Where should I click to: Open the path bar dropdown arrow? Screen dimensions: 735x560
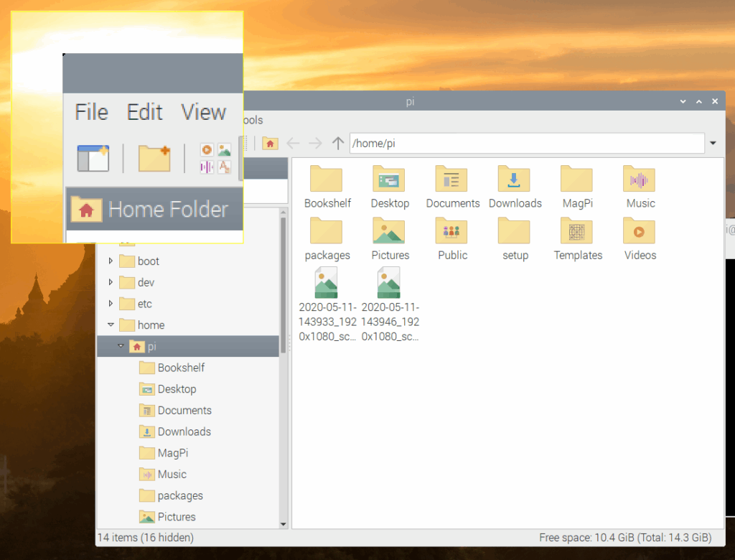(713, 143)
